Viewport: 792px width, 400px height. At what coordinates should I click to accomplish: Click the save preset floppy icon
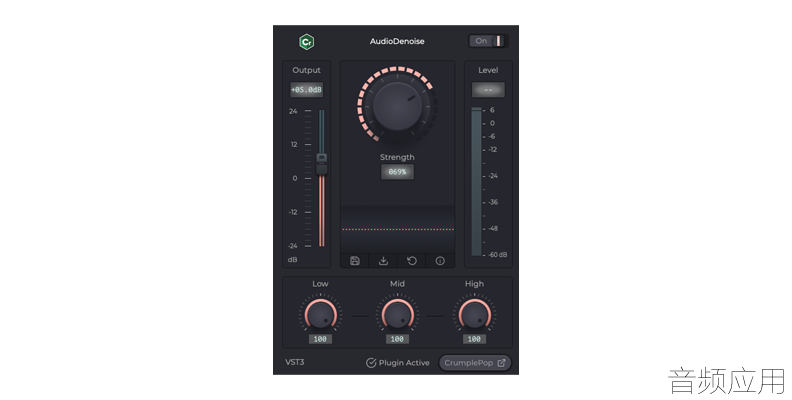[x=355, y=261]
